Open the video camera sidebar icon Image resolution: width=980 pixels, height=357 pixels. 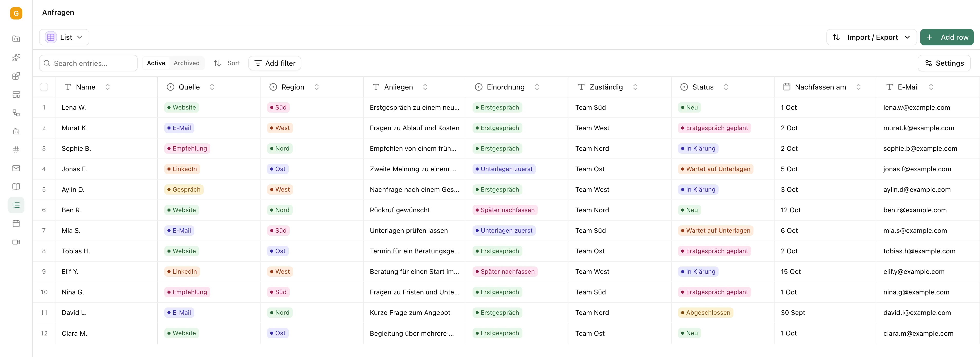(x=16, y=242)
